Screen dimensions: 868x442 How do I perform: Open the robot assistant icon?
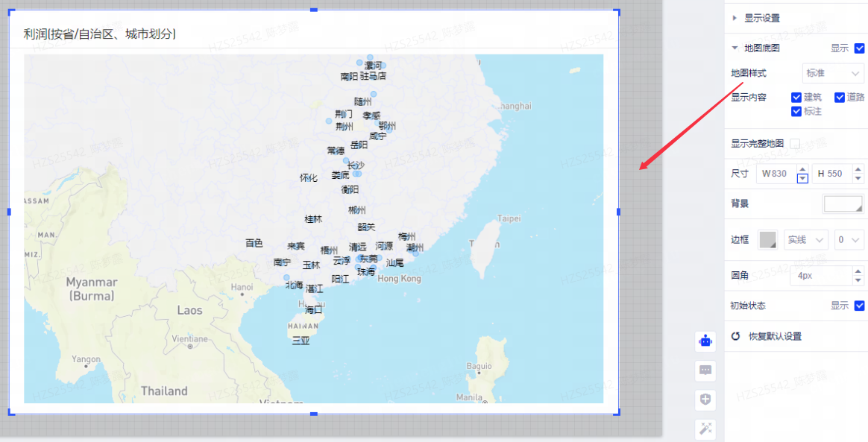(705, 341)
